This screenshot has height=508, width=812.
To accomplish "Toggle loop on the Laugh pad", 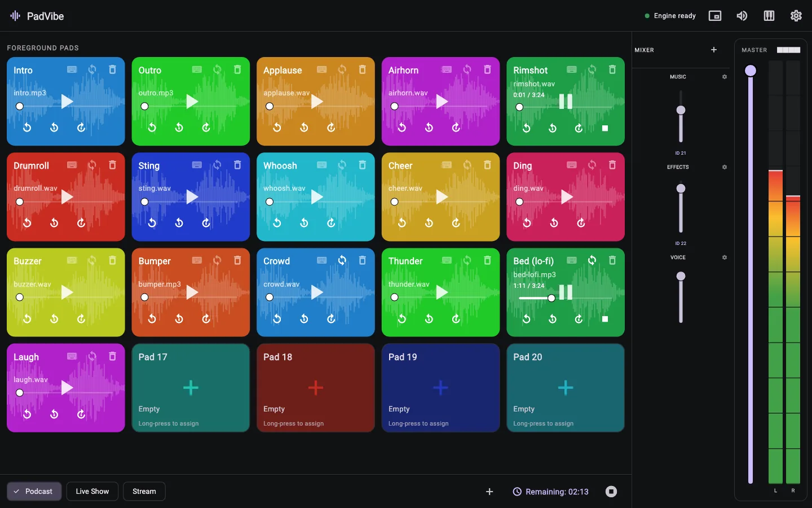I will point(92,356).
